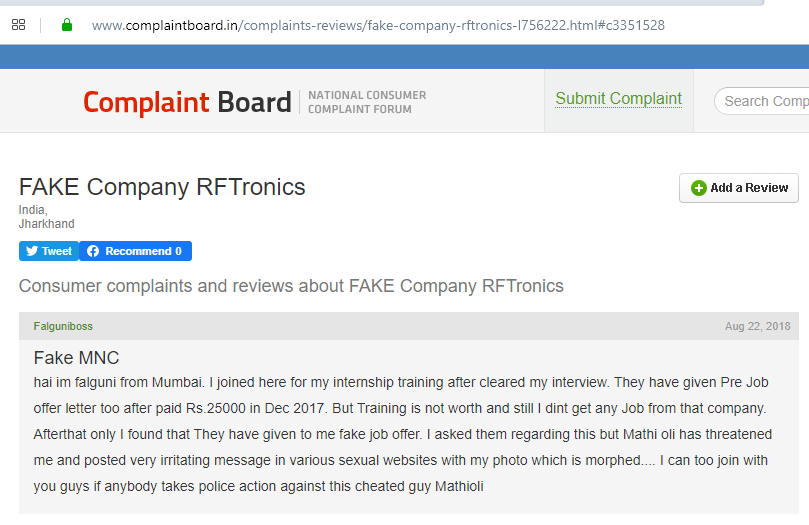This screenshot has width=809, height=525.
Task: Click the Add a Review button
Action: 739,188
